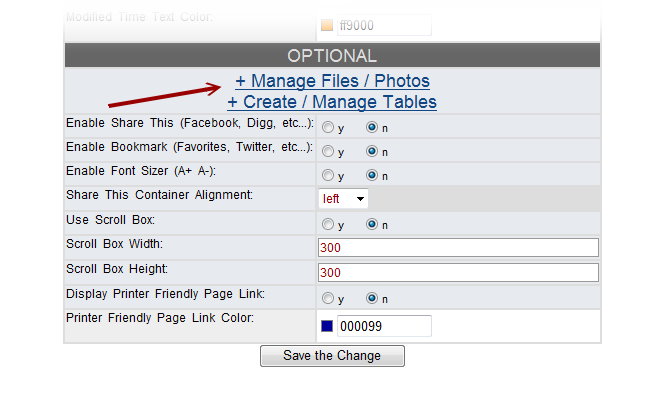The image size is (661, 411).
Task: Select 'n' for Use Scroll Box
Action: 372,224
